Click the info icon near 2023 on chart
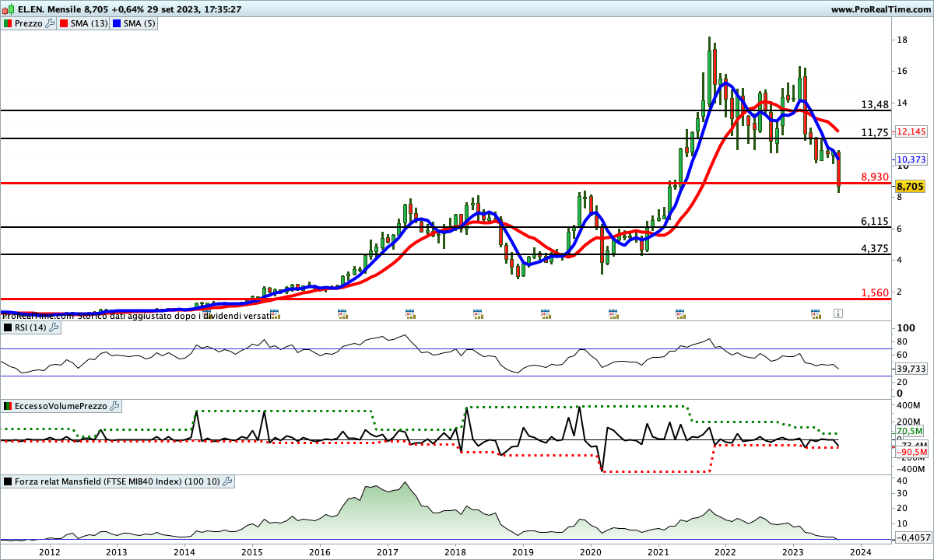 (x=837, y=313)
